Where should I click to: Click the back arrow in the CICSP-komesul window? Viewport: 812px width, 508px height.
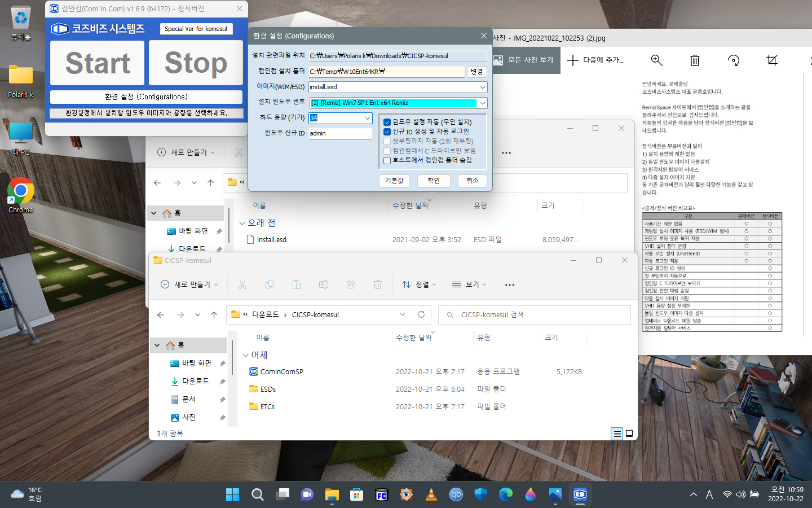161,315
